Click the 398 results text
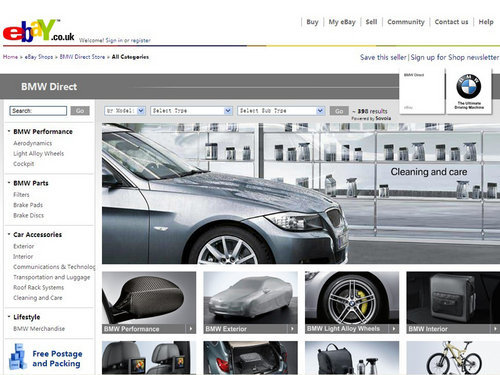Screen dimensions: 500x375 tap(372, 111)
